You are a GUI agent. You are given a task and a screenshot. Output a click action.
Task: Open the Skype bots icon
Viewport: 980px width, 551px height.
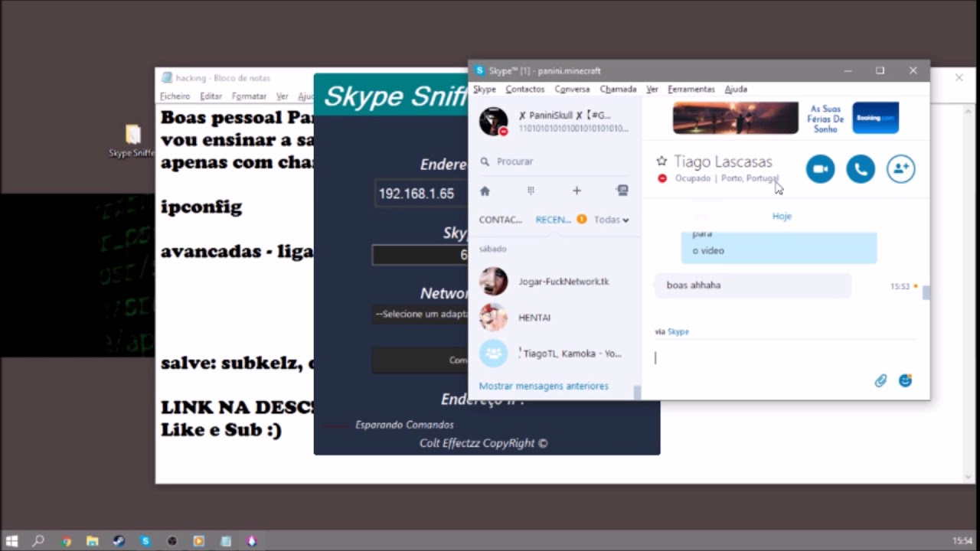pyautogui.click(x=622, y=191)
